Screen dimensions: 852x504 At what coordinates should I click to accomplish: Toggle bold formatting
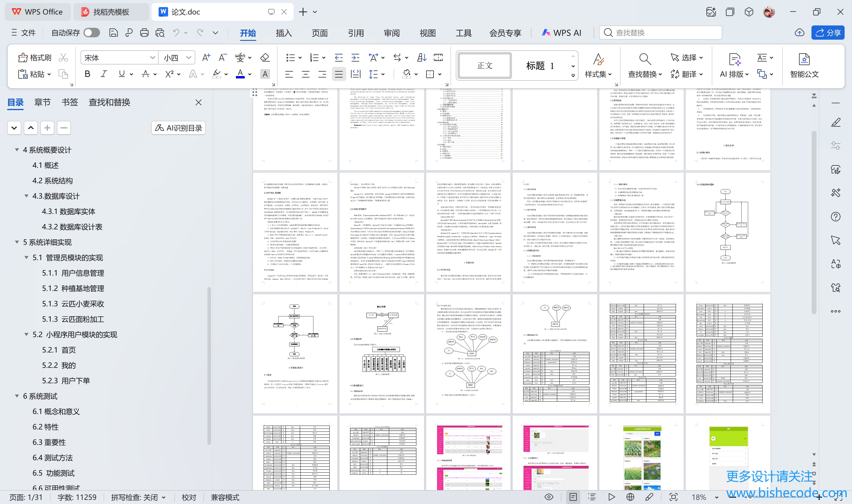coord(87,74)
